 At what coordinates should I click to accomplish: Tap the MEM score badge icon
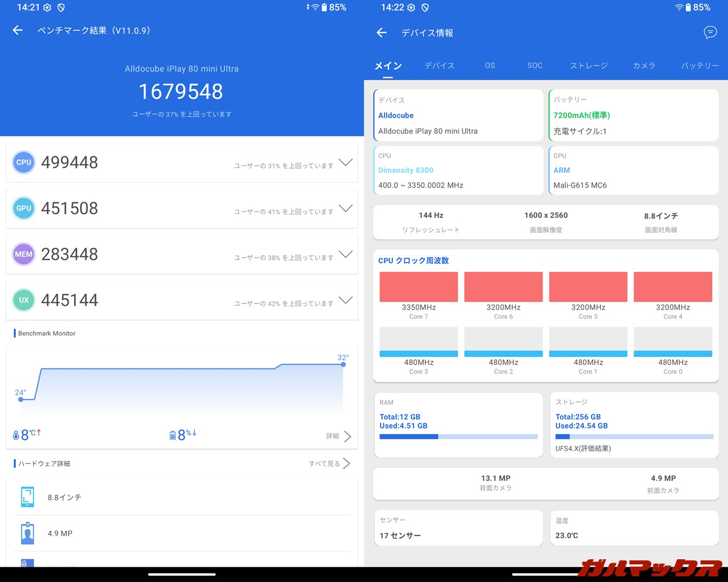pyautogui.click(x=24, y=255)
